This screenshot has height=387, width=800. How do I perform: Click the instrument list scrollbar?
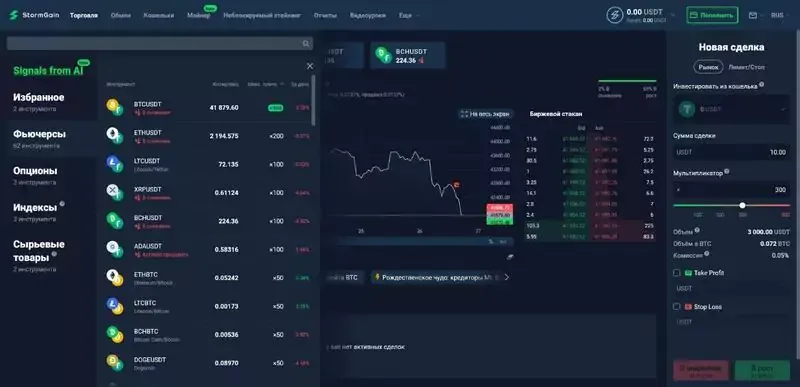(x=313, y=100)
